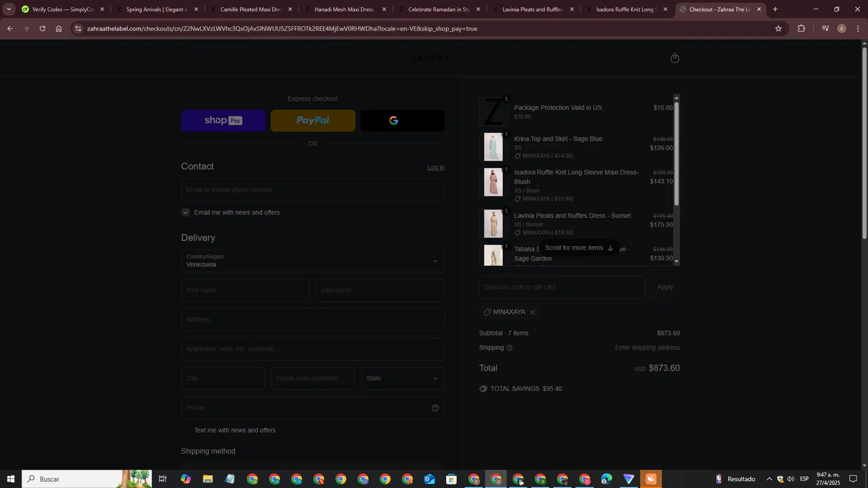Focus the Last name field
The image size is (868, 488).
point(381,290)
